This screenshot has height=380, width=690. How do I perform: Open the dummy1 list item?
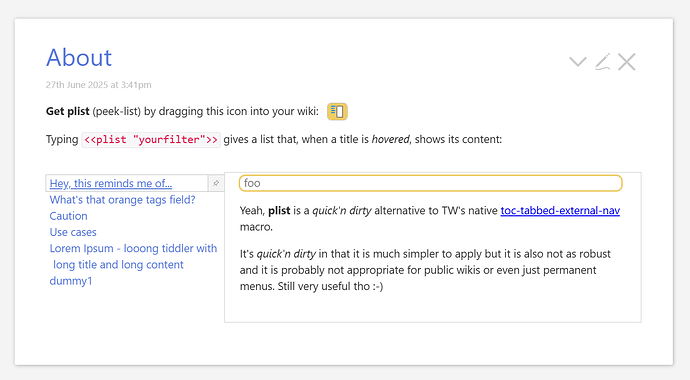(70, 281)
